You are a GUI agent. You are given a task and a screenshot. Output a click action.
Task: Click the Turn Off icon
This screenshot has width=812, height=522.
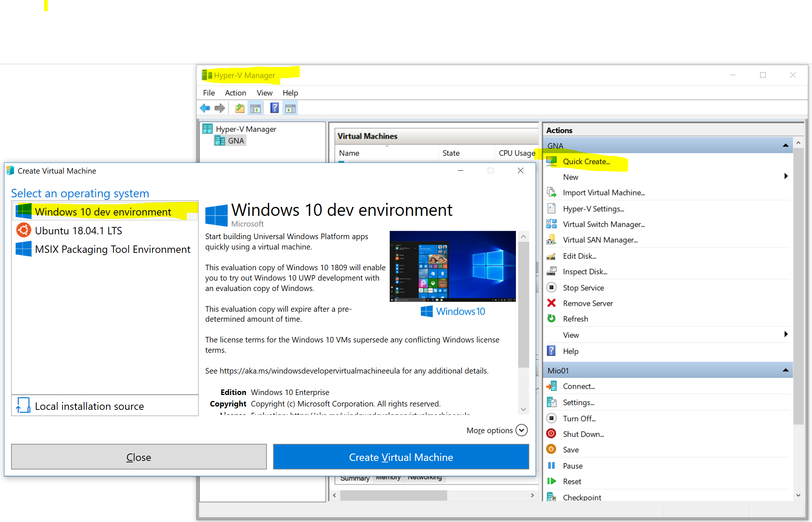point(551,418)
